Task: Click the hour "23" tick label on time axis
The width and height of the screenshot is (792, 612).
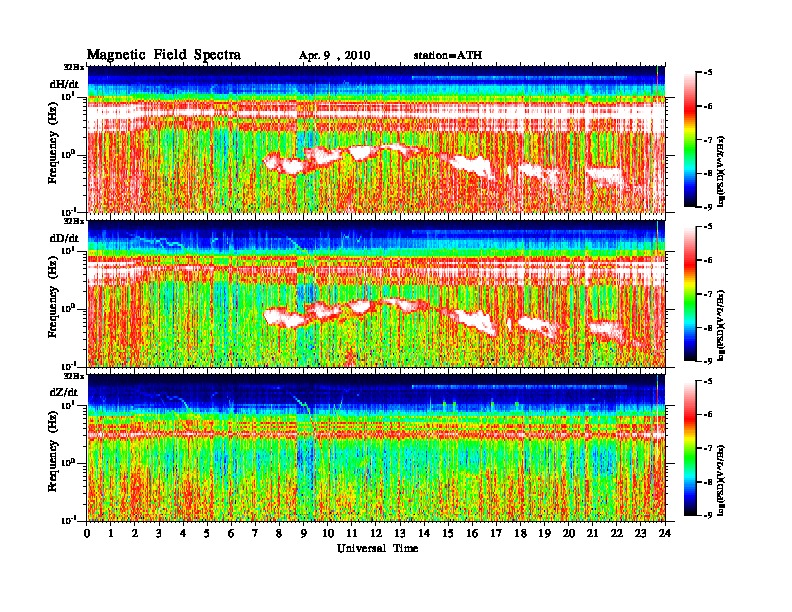Action: [x=640, y=534]
